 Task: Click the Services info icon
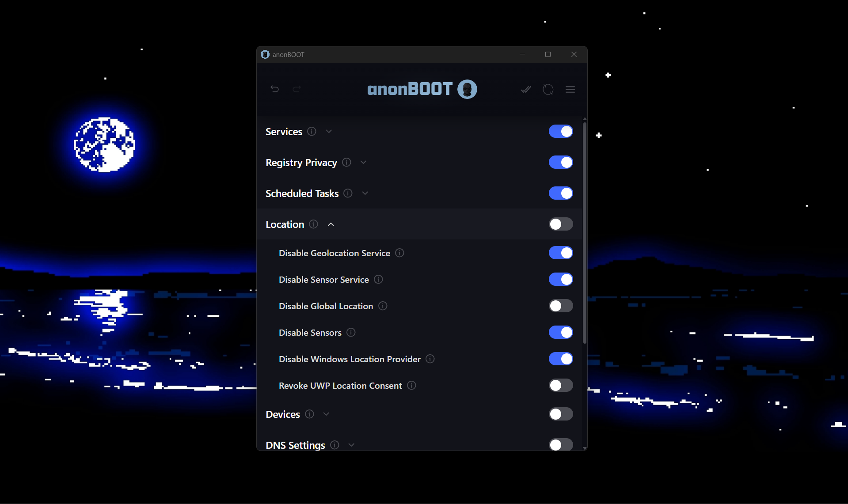point(311,131)
